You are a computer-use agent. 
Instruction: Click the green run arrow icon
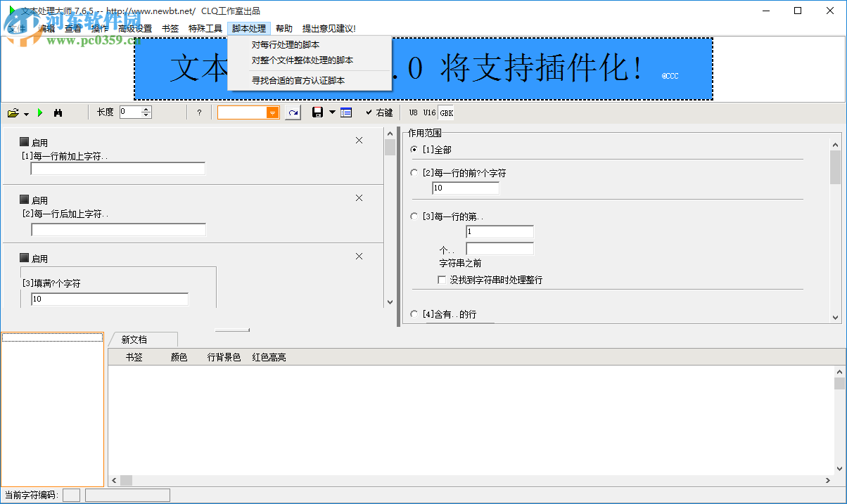(40, 112)
